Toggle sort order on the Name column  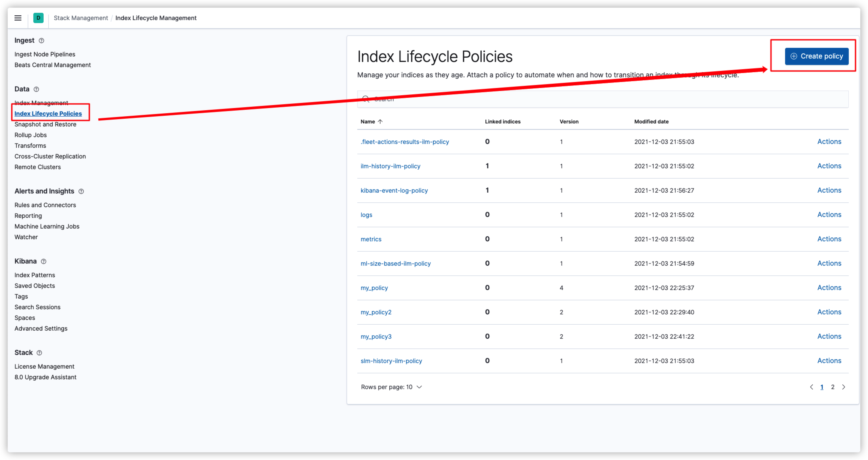click(x=371, y=122)
